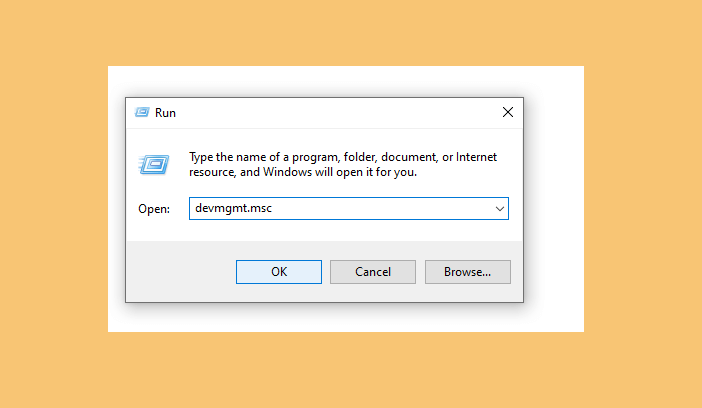The image size is (702, 408).
Task: Click "Windows will open it for you" text
Action: click(340, 172)
